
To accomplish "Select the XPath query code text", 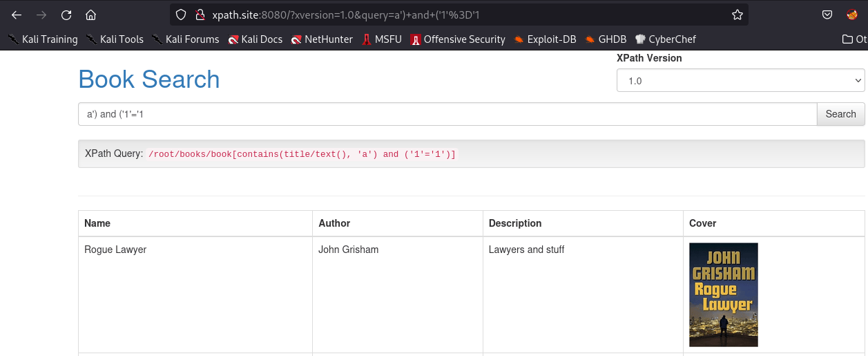I will coord(302,154).
